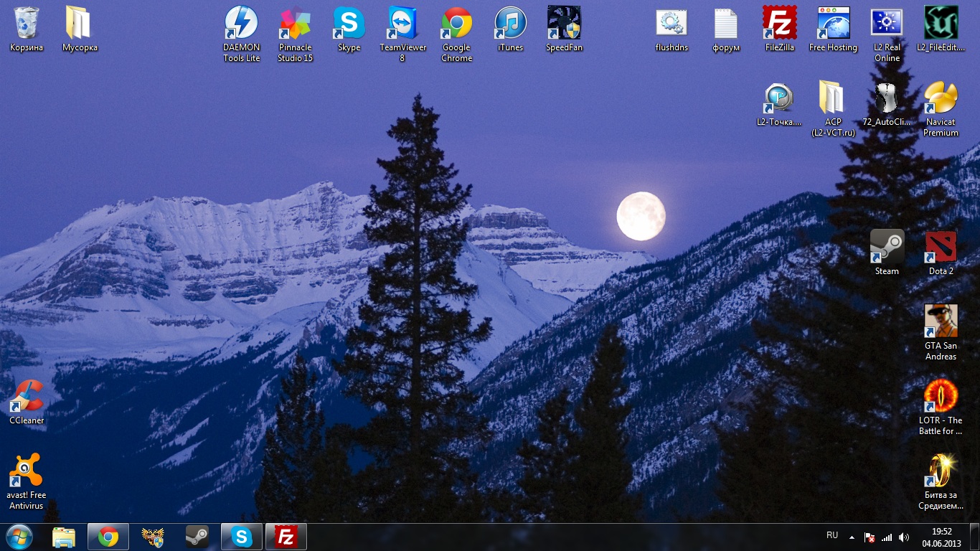Open TeamViewer 8 desktop icon

click(x=402, y=34)
